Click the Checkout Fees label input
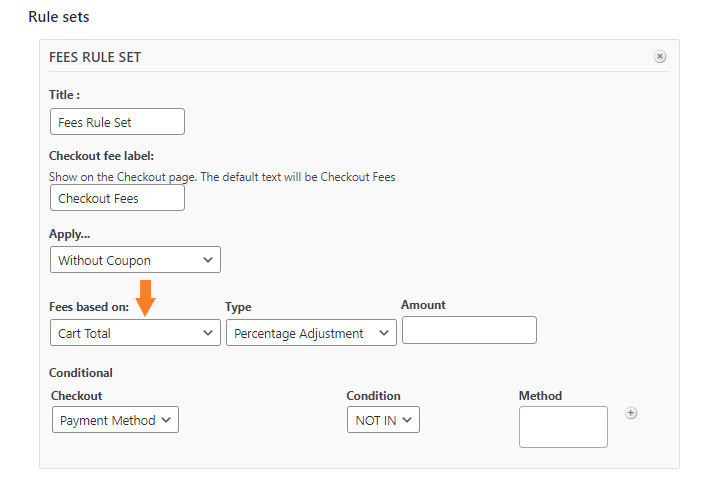Image resolution: width=703 pixels, height=482 pixels. point(117,198)
